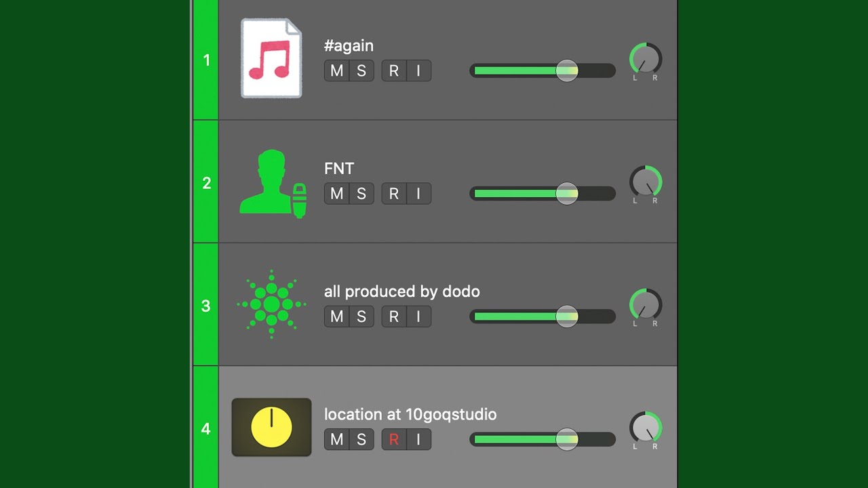Solo the FNT track
868x488 pixels.
[361, 194]
